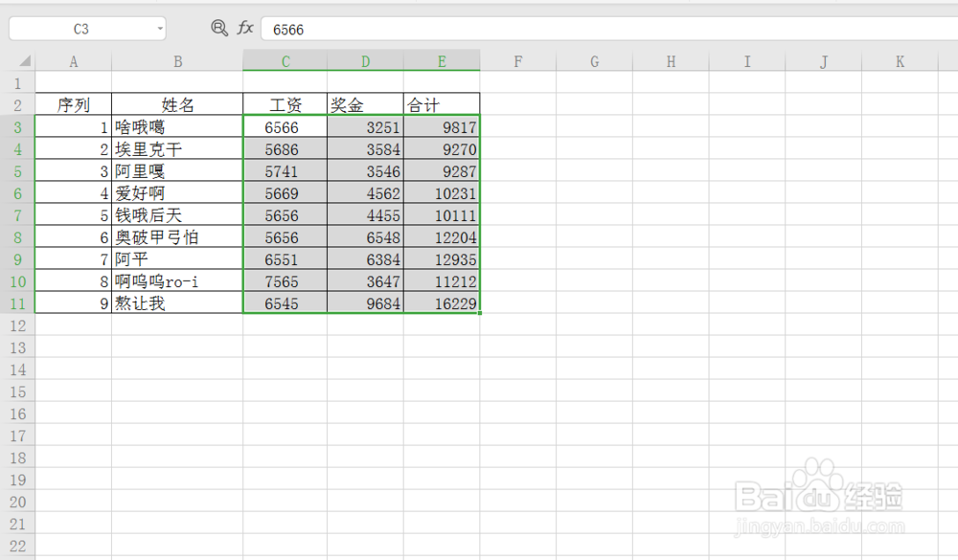958x560 pixels.
Task: Click salary cell containing 6566
Action: 285,127
